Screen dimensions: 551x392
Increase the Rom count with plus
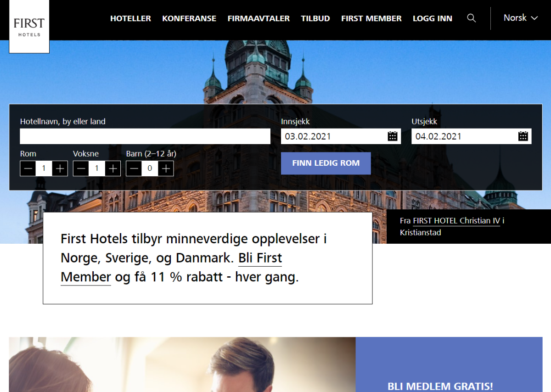click(60, 168)
